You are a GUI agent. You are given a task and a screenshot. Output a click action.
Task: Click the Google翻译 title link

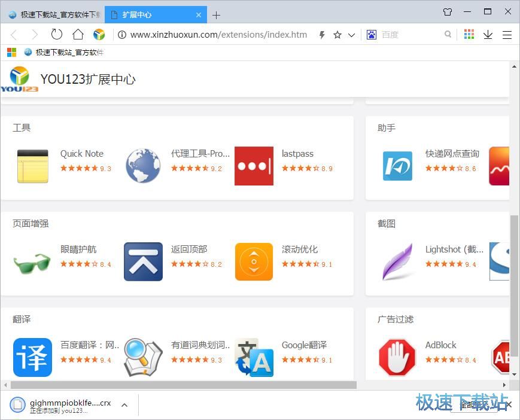pos(304,345)
